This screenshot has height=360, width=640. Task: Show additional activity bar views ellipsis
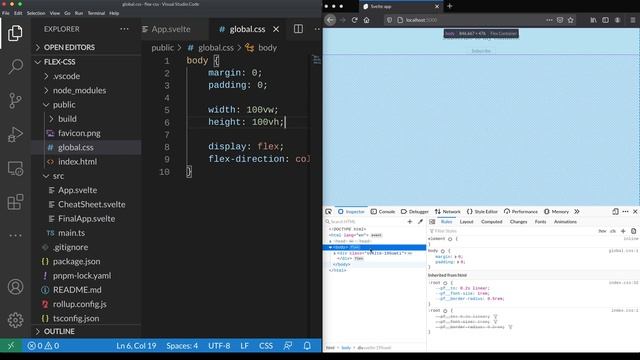click(15, 235)
